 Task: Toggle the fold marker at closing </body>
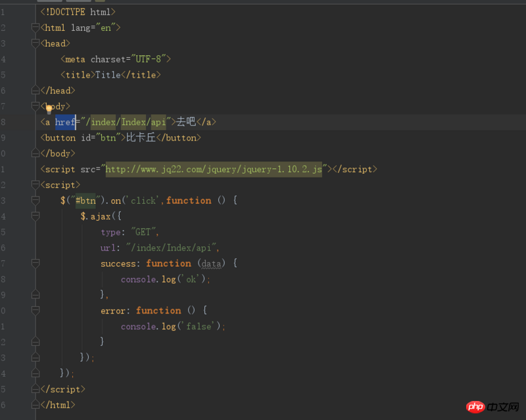click(x=36, y=153)
